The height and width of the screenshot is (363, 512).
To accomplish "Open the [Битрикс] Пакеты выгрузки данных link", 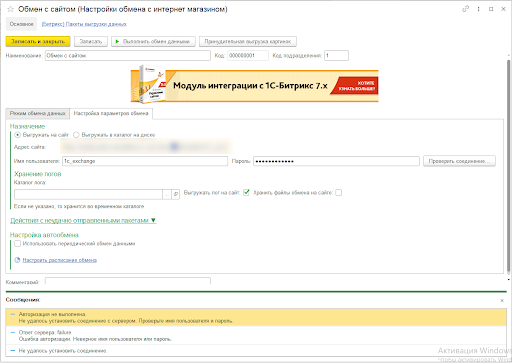I will pos(84,24).
